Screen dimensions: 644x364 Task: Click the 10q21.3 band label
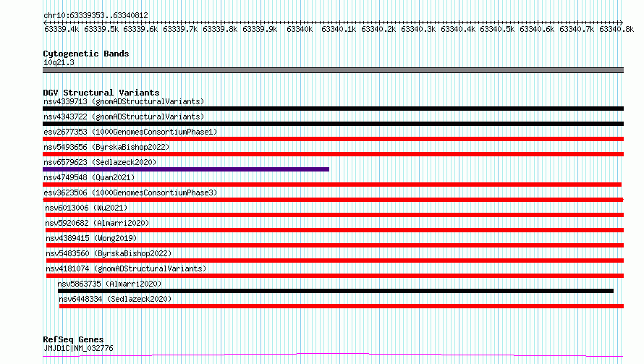tap(59, 62)
